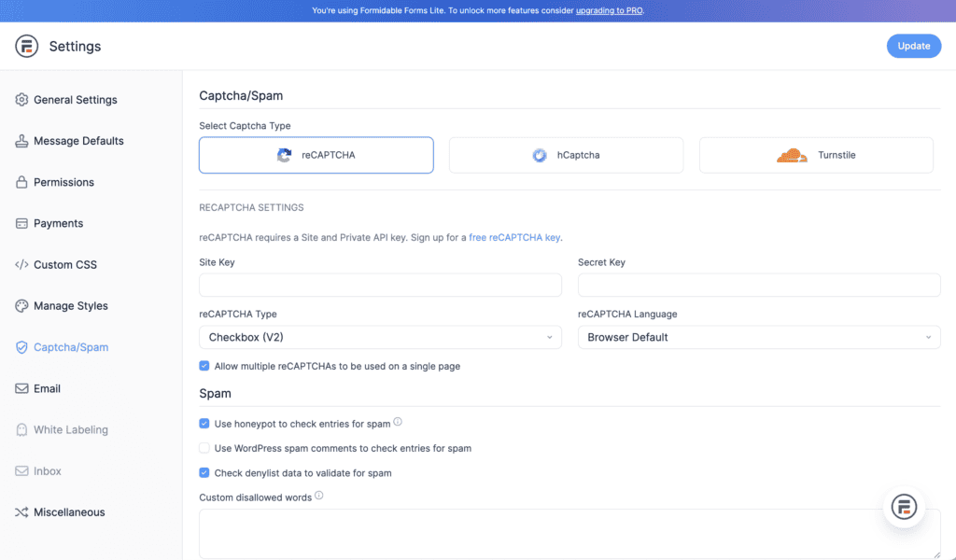Image resolution: width=956 pixels, height=560 pixels.
Task: Toggle Use honeypot to check entries checkbox
Action: pos(204,424)
